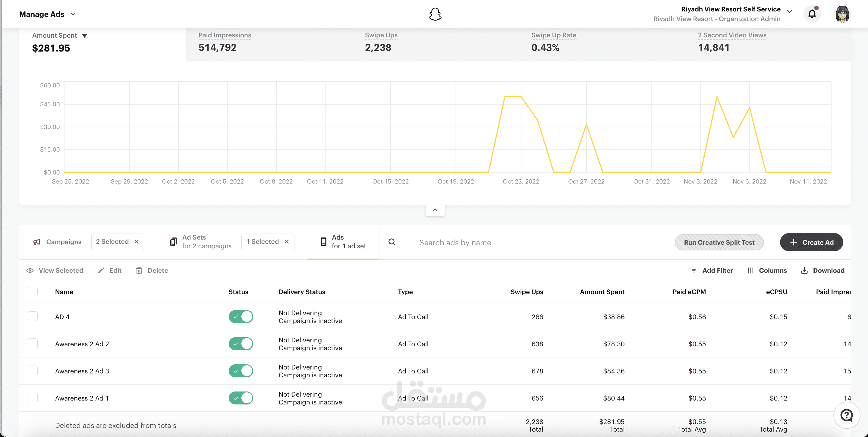This screenshot has height=437, width=868.
Task: Check the select-all header checkbox
Action: [33, 291]
